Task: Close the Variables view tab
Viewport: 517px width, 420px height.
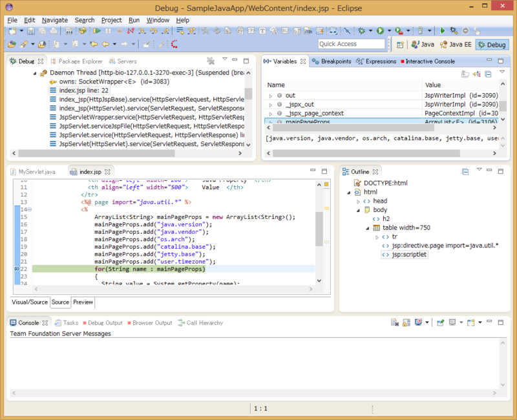Action: 302,61
